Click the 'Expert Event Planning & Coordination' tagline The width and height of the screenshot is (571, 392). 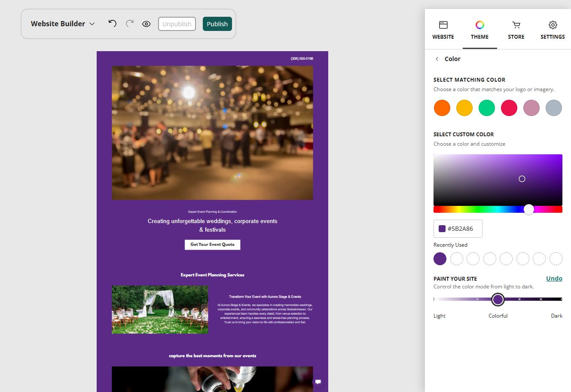click(x=213, y=212)
